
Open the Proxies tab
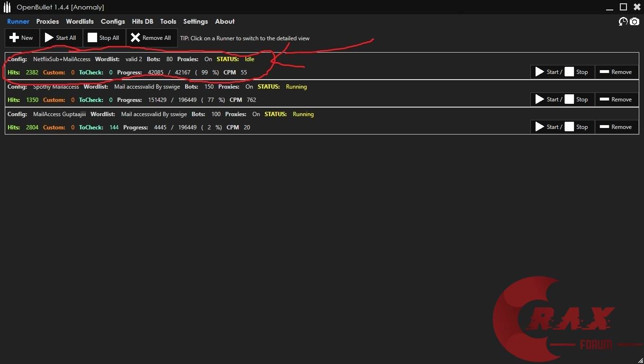(x=47, y=21)
